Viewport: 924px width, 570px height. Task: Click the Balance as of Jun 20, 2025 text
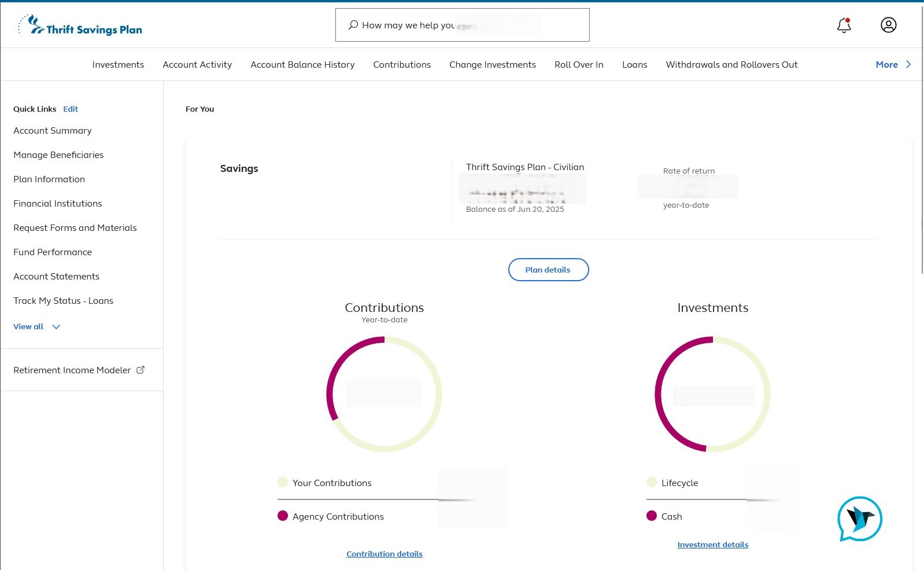515,209
